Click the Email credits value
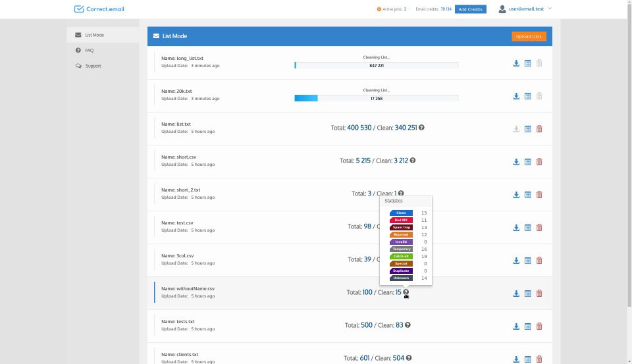This screenshot has width=632, height=364. pos(446,9)
